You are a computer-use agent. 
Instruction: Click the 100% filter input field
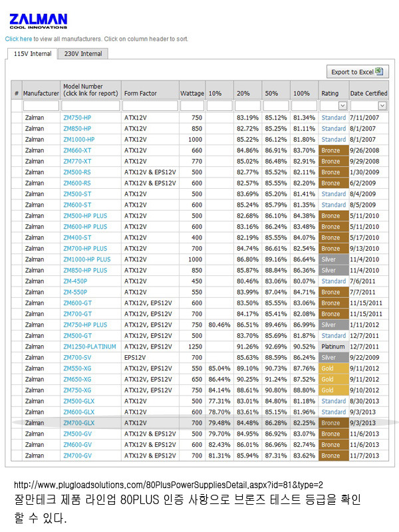305,106
